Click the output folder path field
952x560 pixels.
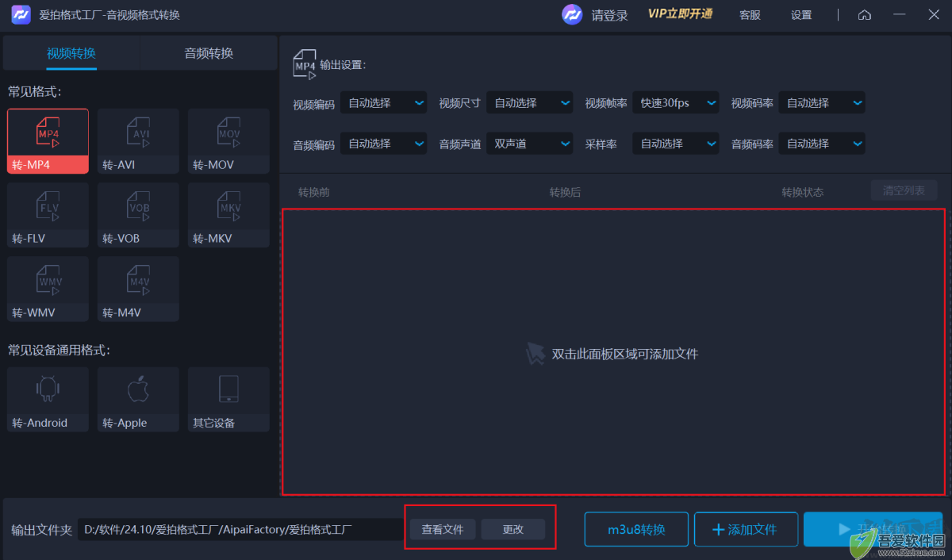pyautogui.click(x=240, y=529)
